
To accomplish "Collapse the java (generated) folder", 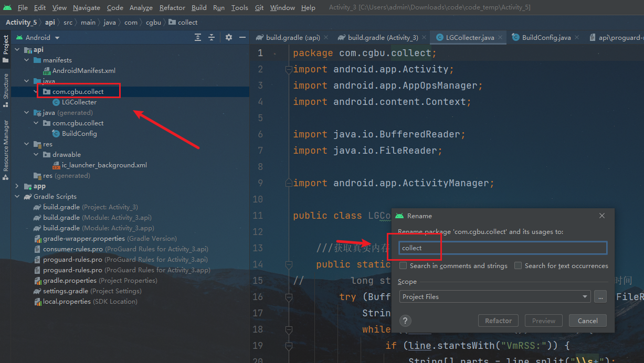I will point(27,113).
